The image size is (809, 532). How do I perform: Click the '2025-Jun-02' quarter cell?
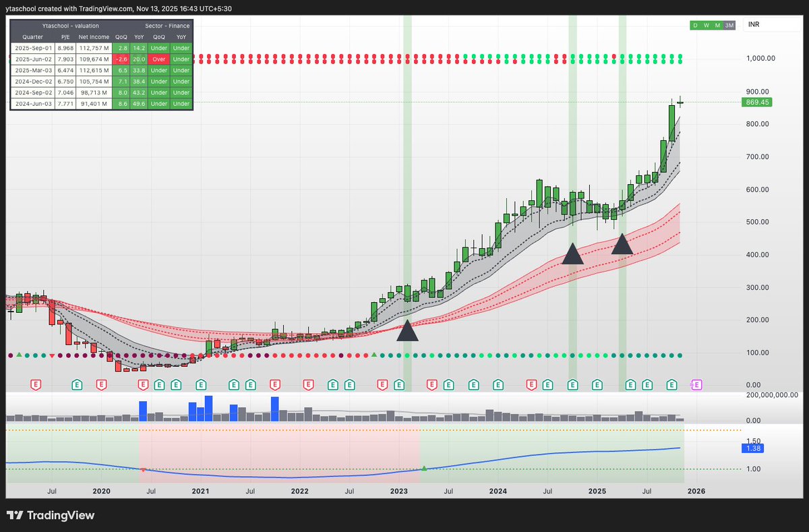pos(32,59)
